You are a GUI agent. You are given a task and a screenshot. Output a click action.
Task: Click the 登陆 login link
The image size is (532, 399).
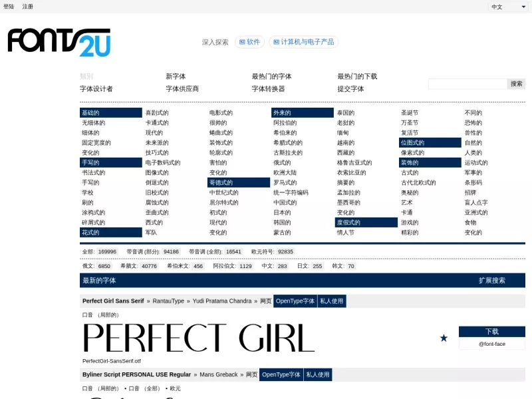[x=9, y=7]
